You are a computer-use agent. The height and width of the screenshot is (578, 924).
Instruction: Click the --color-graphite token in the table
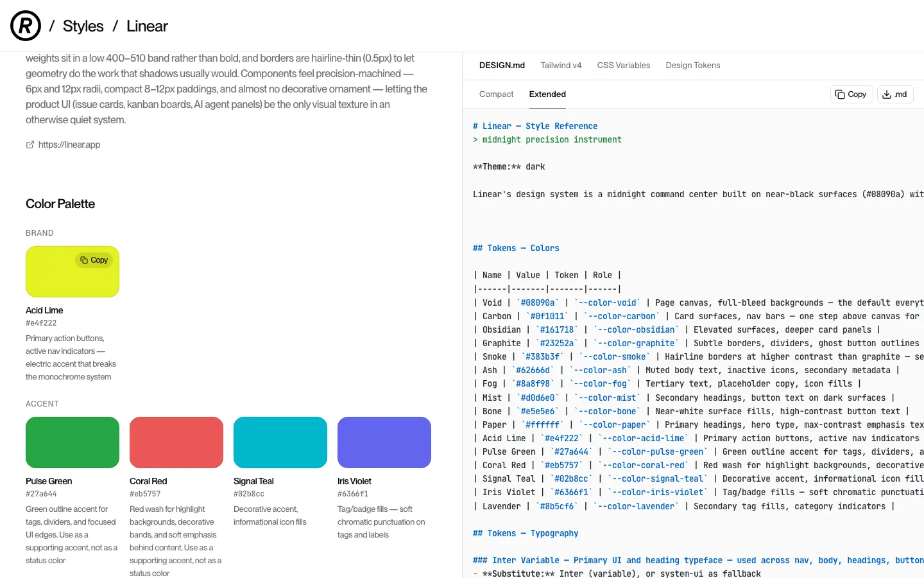[637, 344]
